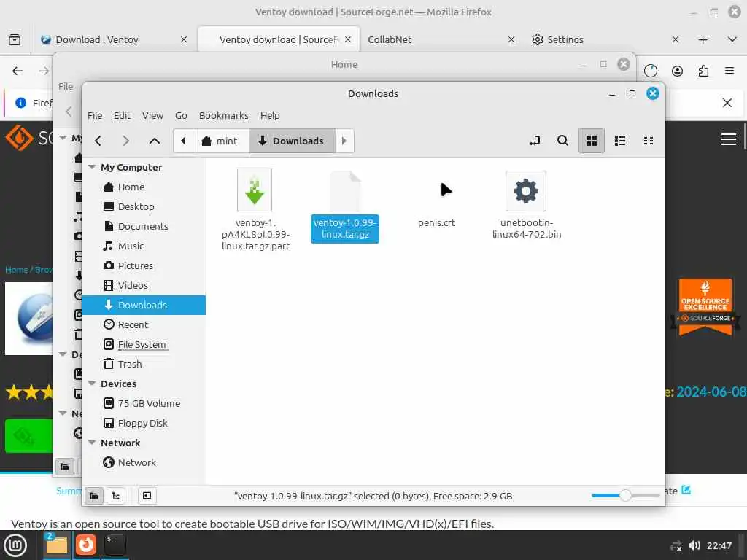
Task: Dismiss the Firefox notification bar
Action: click(727, 103)
